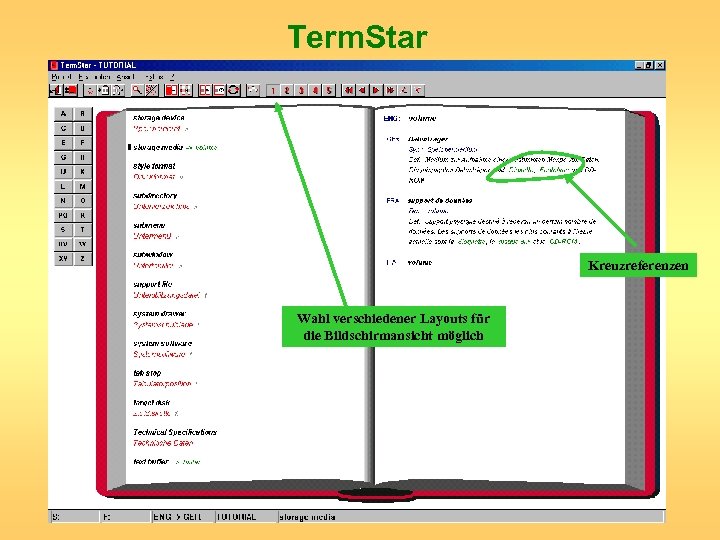This screenshot has width=720, height=540.
Task: Select the 'Technical Specifications' entry
Action: [175, 432]
